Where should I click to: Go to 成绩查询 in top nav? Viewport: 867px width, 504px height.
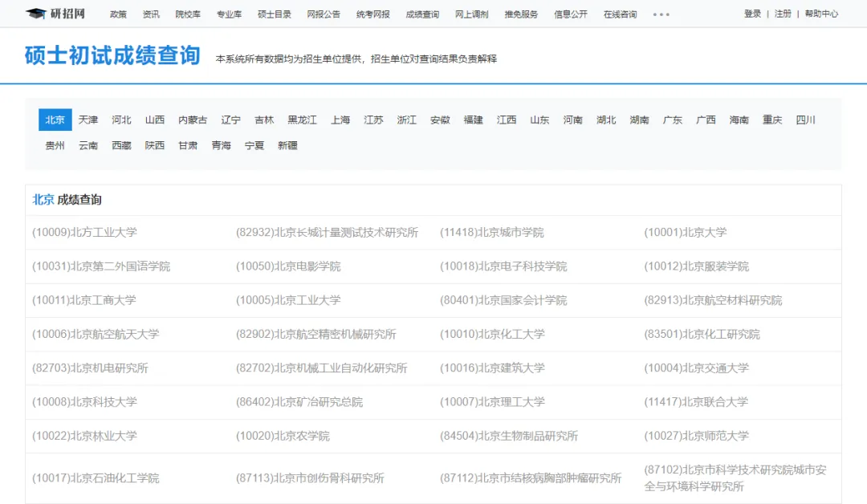(x=422, y=14)
